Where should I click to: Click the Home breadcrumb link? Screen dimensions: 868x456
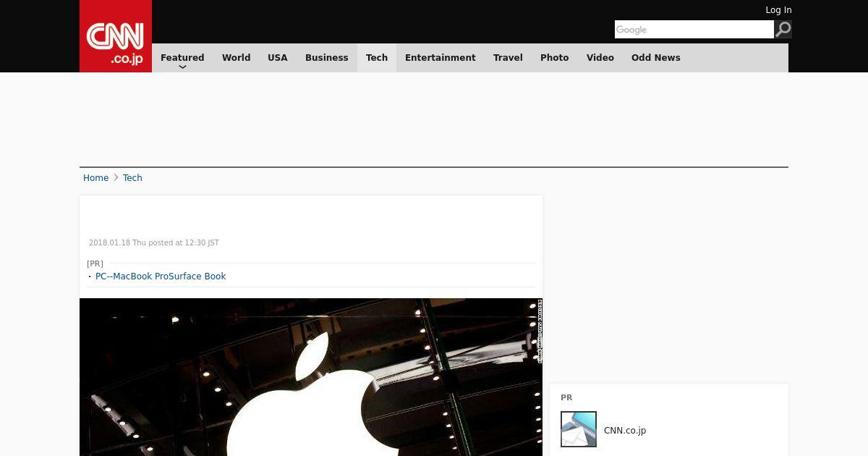(x=95, y=178)
